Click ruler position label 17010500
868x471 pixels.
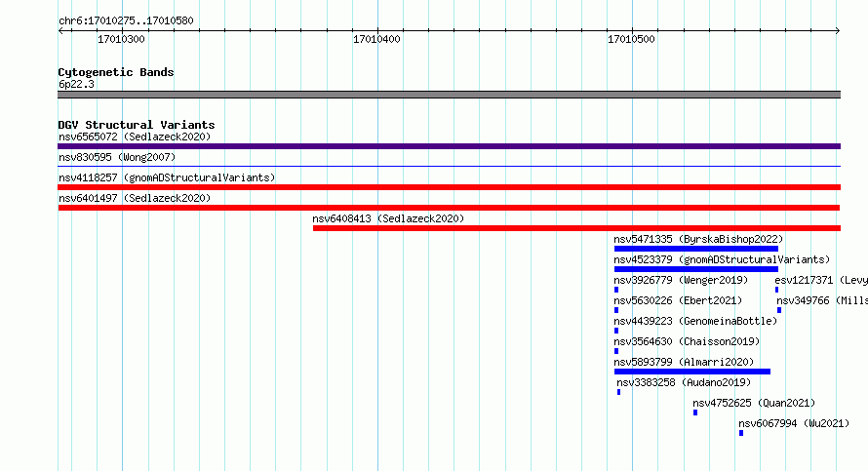coord(631,39)
